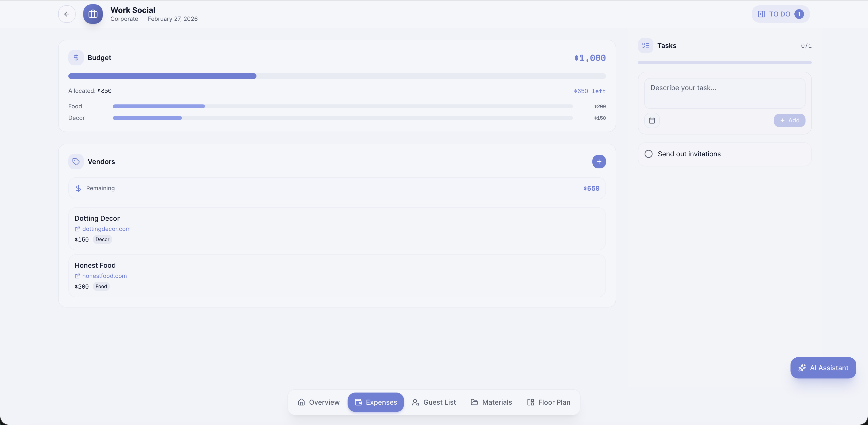
Task: Click the main budget progress bar
Action: pos(337,76)
